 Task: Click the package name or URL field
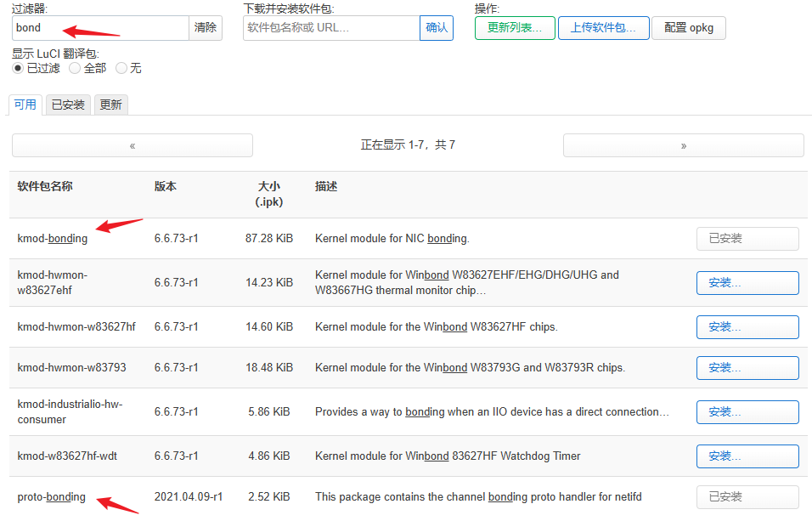pos(331,28)
